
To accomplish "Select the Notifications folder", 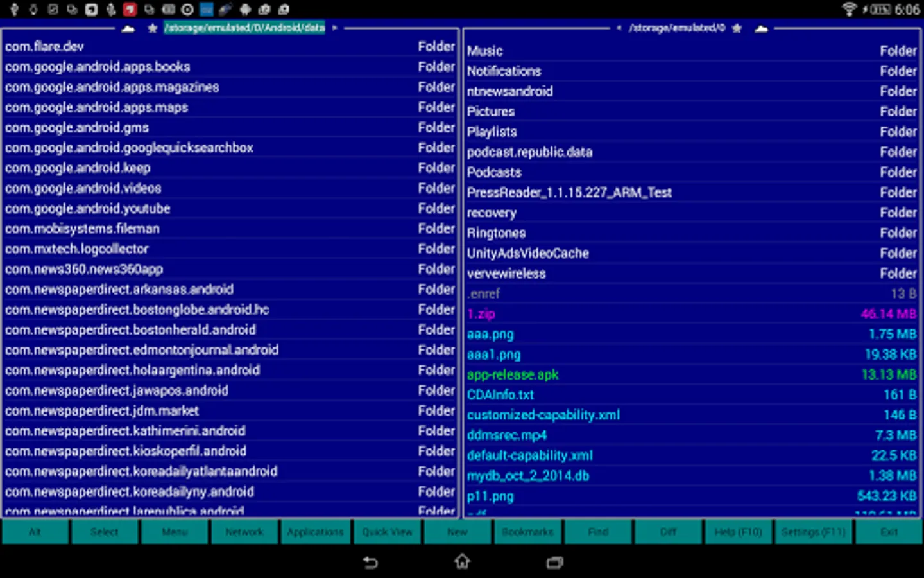I will pyautogui.click(x=692, y=71).
